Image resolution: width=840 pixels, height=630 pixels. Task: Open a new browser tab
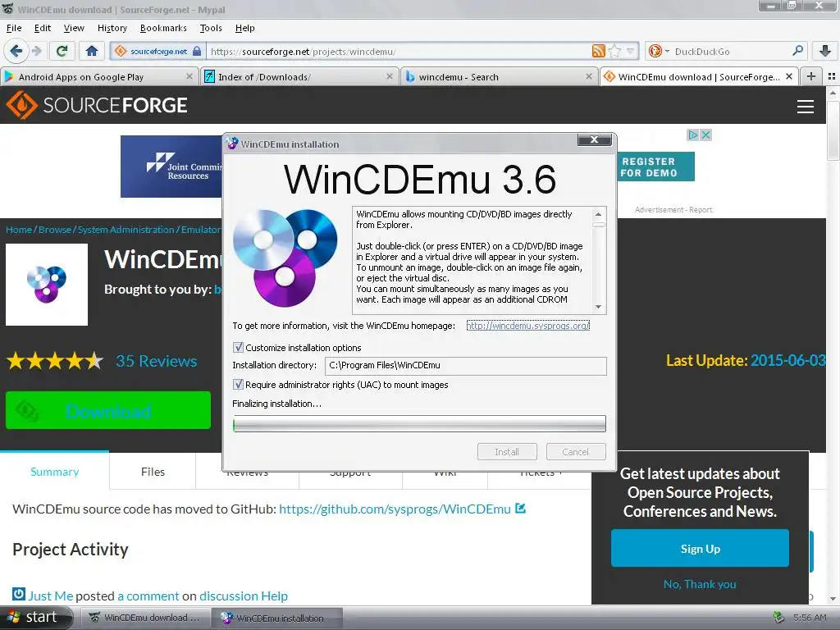point(811,76)
